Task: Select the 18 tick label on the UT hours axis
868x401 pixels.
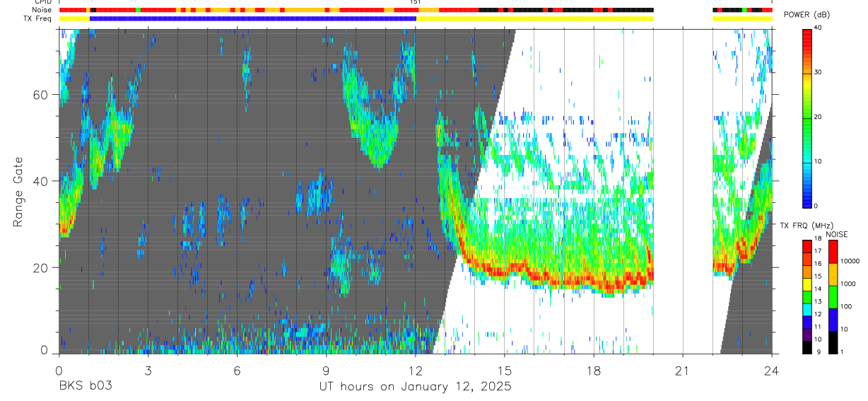Action: [594, 369]
